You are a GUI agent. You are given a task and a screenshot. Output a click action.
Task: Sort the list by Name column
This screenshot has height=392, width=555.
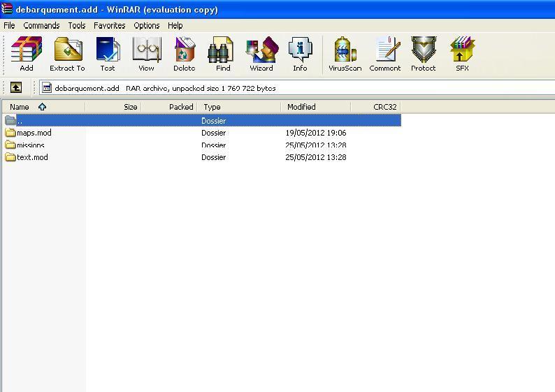[x=20, y=107]
